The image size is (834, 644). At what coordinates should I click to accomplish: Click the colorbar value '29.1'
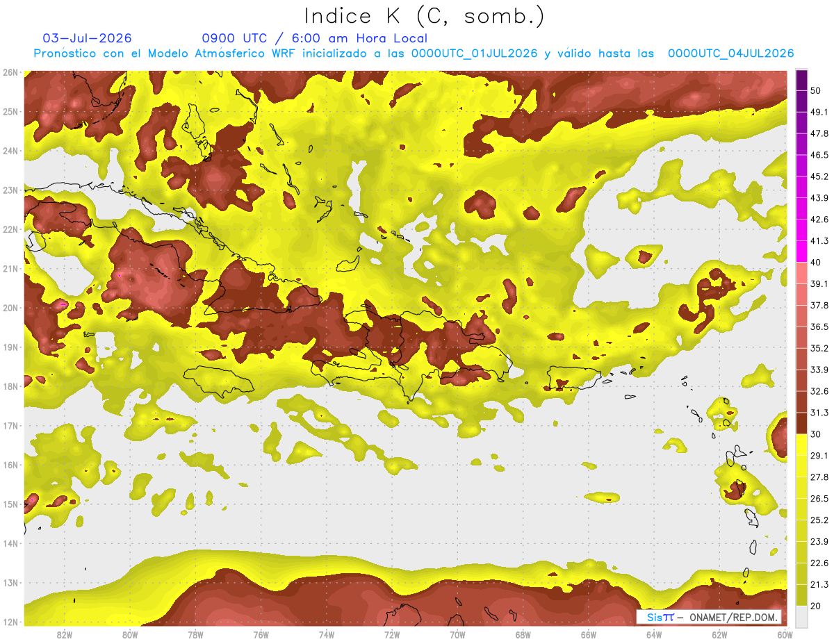819,456
